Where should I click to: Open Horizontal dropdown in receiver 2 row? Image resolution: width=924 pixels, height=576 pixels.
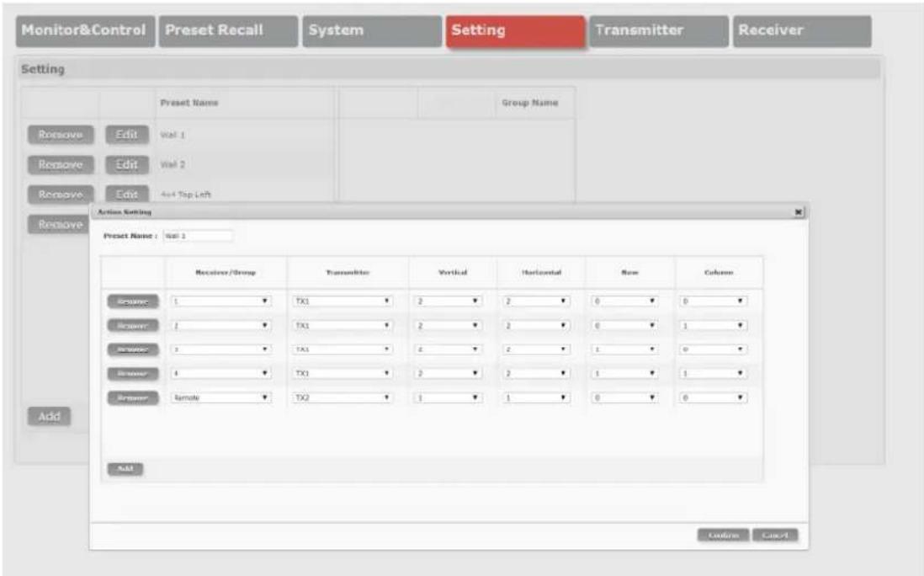(537, 325)
